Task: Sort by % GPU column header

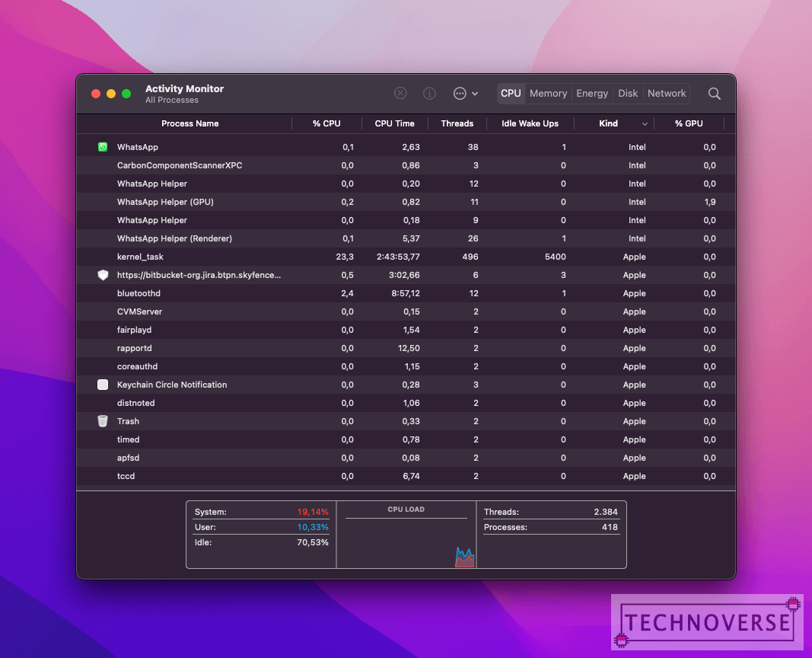Action: [x=689, y=124]
